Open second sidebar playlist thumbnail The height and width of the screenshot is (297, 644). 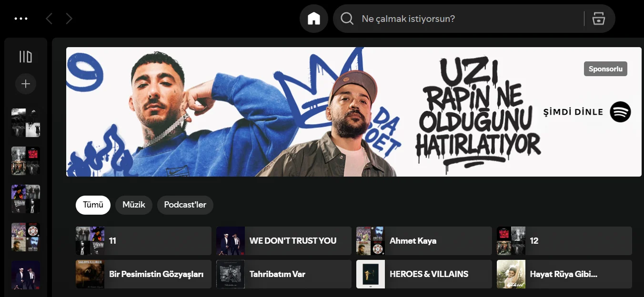pyautogui.click(x=26, y=161)
